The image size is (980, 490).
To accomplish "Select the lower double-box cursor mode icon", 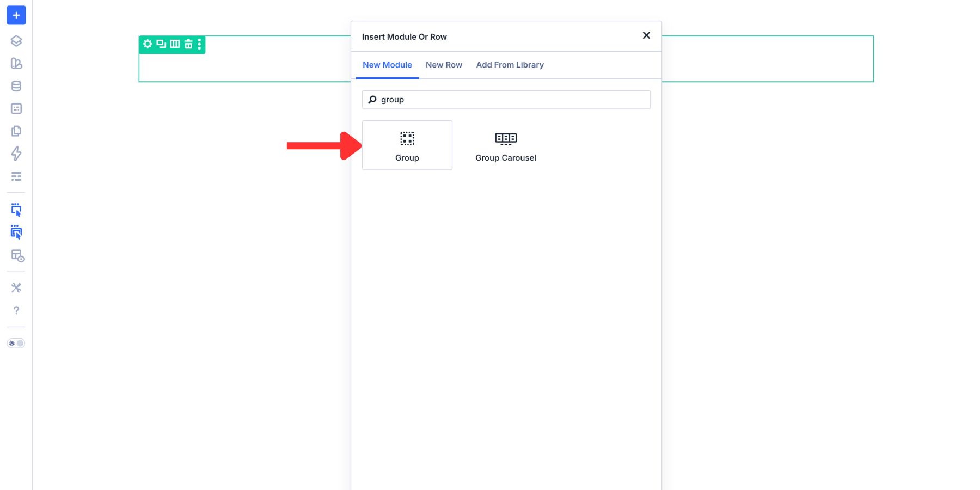I will click(x=16, y=232).
